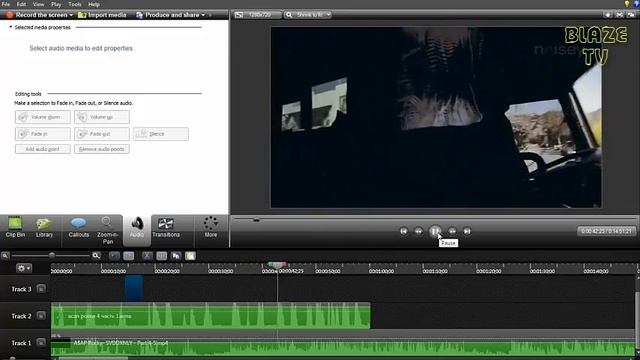Click the paste icon in timeline toolbar
Image resolution: width=640 pixels, height=360 pixels.
[190, 256]
